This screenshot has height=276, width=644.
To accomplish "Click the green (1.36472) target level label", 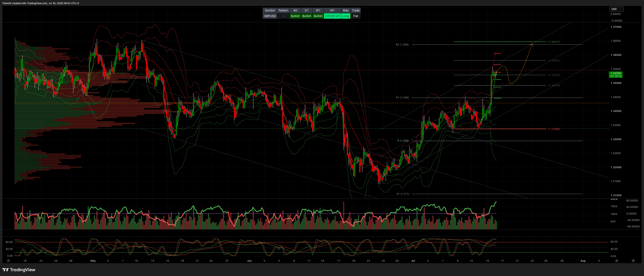I will [x=554, y=42].
